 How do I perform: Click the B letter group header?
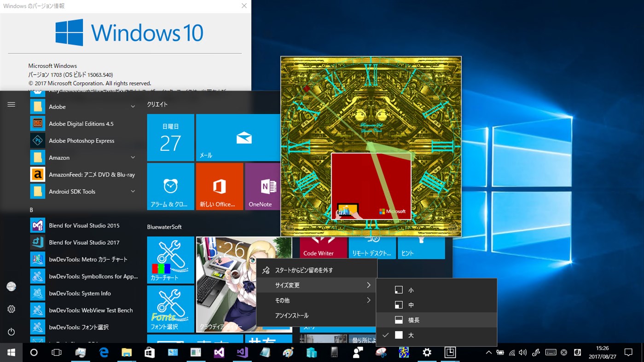tap(31, 210)
